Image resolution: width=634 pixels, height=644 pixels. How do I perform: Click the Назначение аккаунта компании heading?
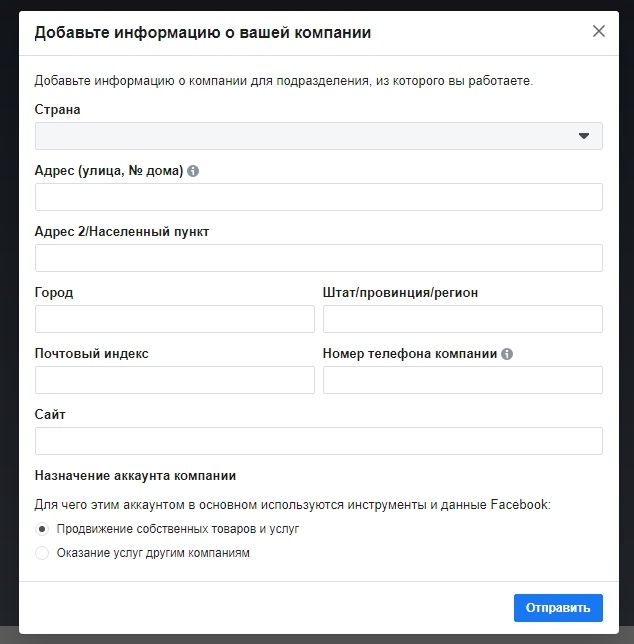135,476
